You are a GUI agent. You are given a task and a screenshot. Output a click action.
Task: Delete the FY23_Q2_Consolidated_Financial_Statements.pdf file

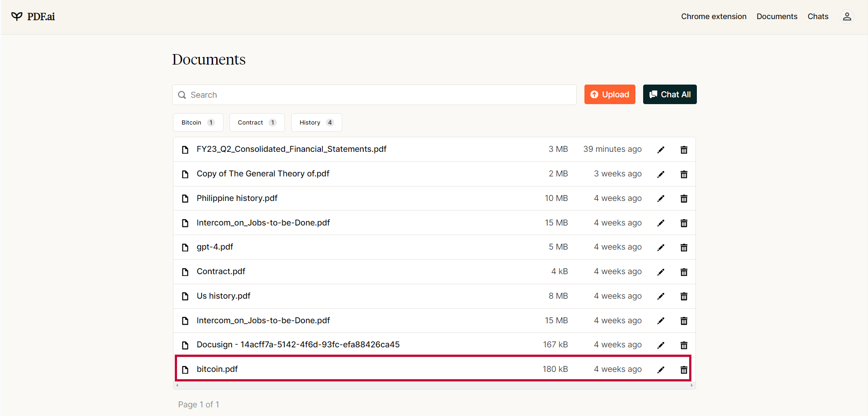[684, 150]
